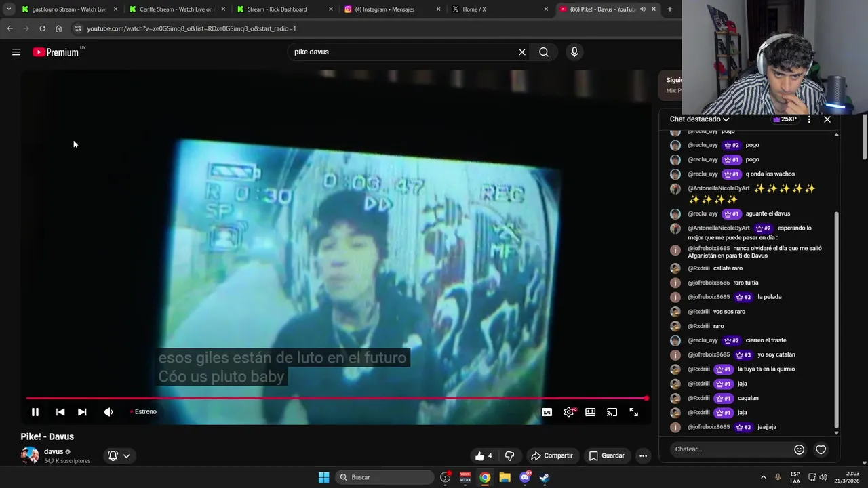Go to the browser home page
868x488 pixels.
(58, 28)
